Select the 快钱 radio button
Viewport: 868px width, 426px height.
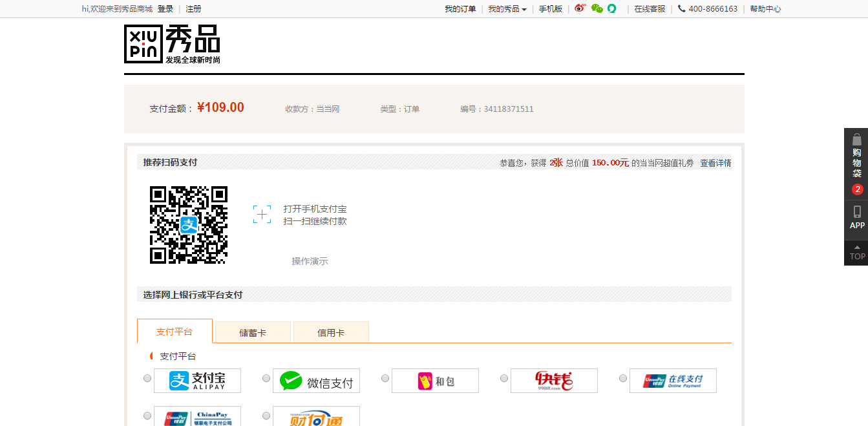pos(504,378)
